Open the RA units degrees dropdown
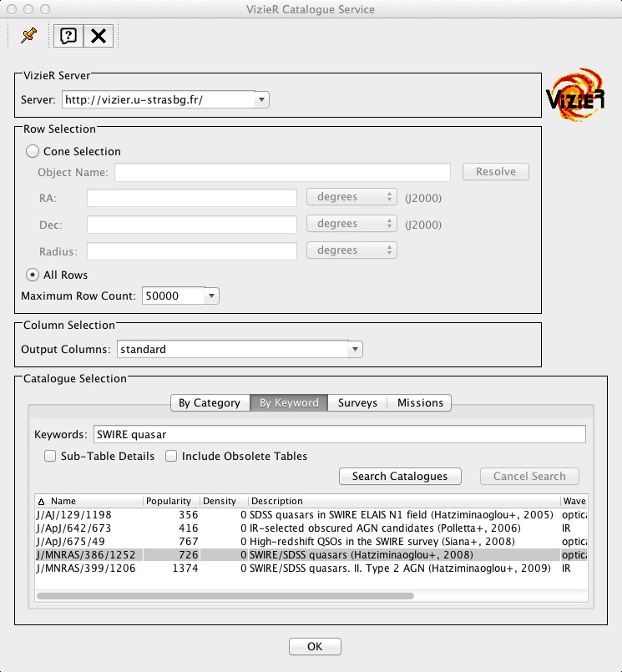Screen dimensions: 622x672 click(351, 197)
